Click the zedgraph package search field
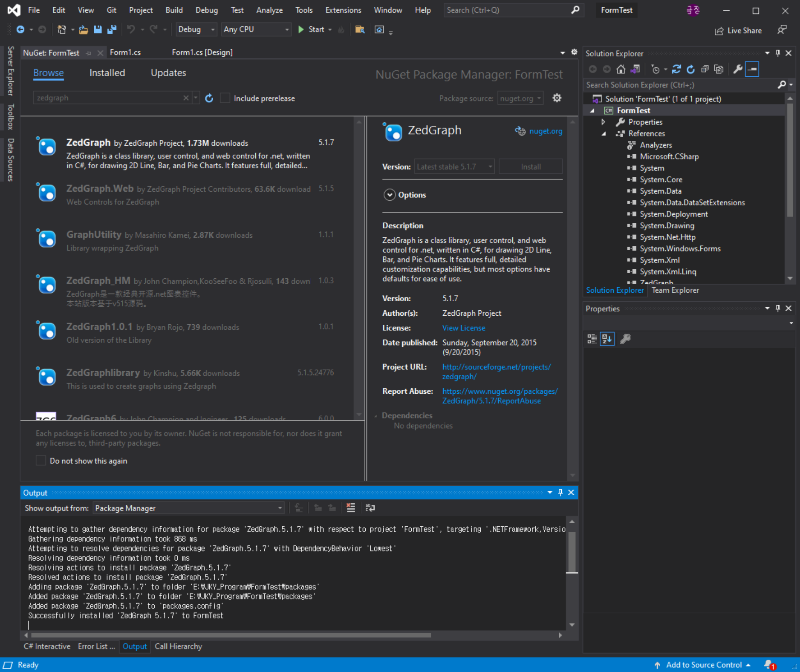Screen dimensions: 800x672 (x=109, y=98)
